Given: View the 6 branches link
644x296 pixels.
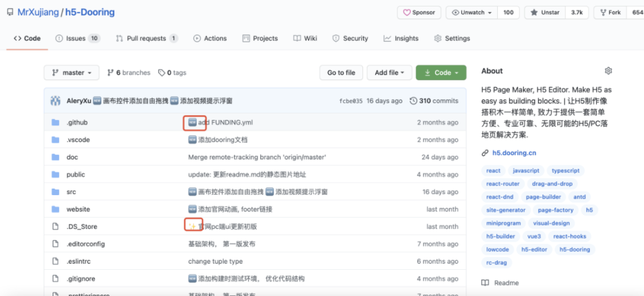Looking at the screenshot, I should click(129, 72).
